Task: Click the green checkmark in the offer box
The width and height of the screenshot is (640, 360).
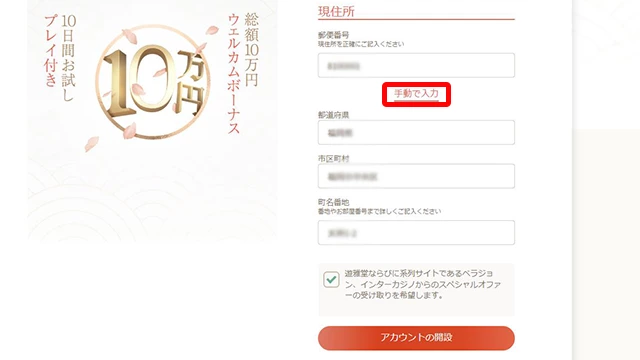Action: (x=331, y=280)
